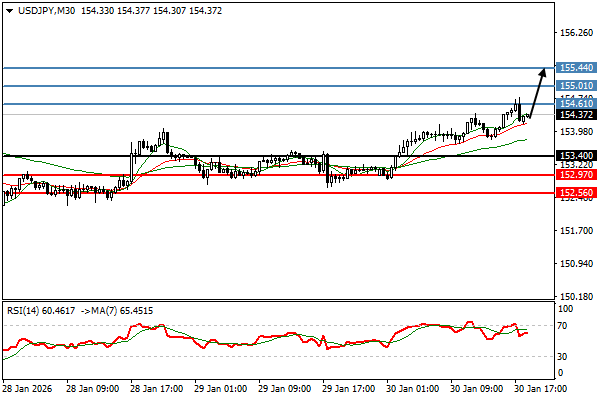Click the 30 Jan 01:00 time marker

(x=416, y=388)
